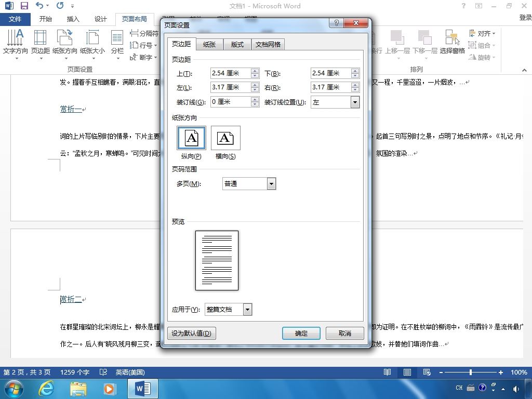Increase or decrease top margin spinner
532x399 pixels.
pos(255,73)
